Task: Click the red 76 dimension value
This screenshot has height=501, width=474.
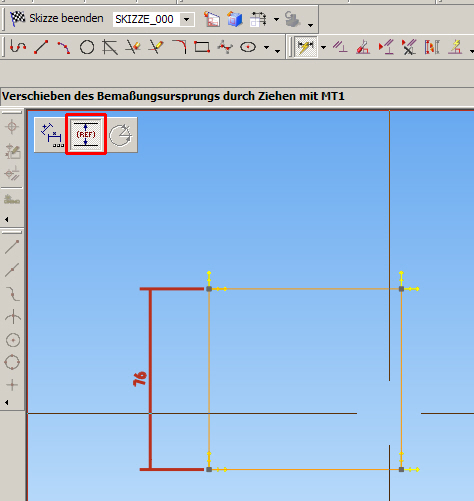Action: (x=140, y=379)
